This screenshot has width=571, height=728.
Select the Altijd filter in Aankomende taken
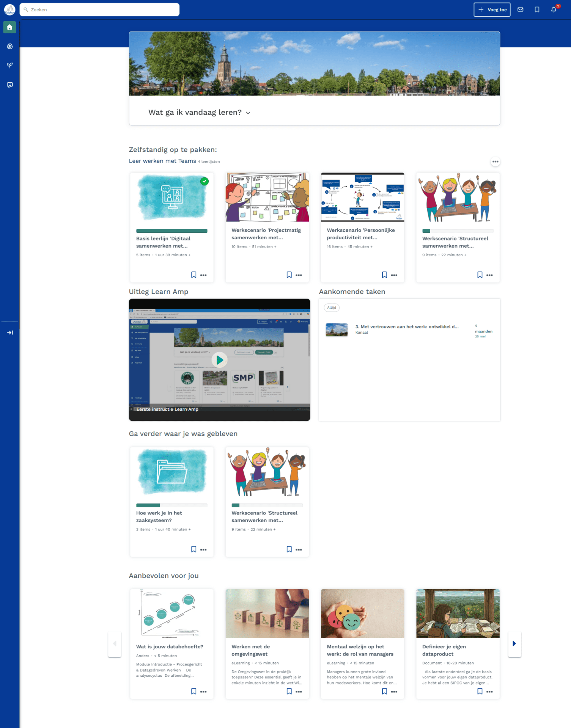(x=332, y=308)
